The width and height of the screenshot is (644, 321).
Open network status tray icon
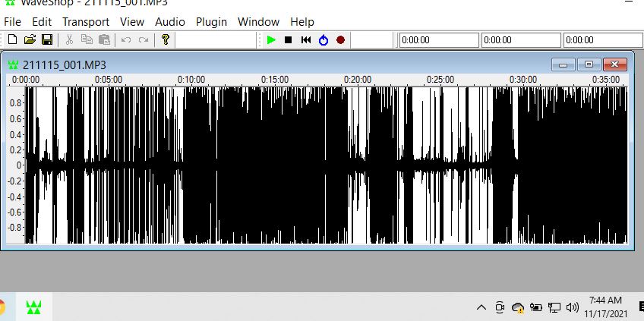[x=554, y=307]
